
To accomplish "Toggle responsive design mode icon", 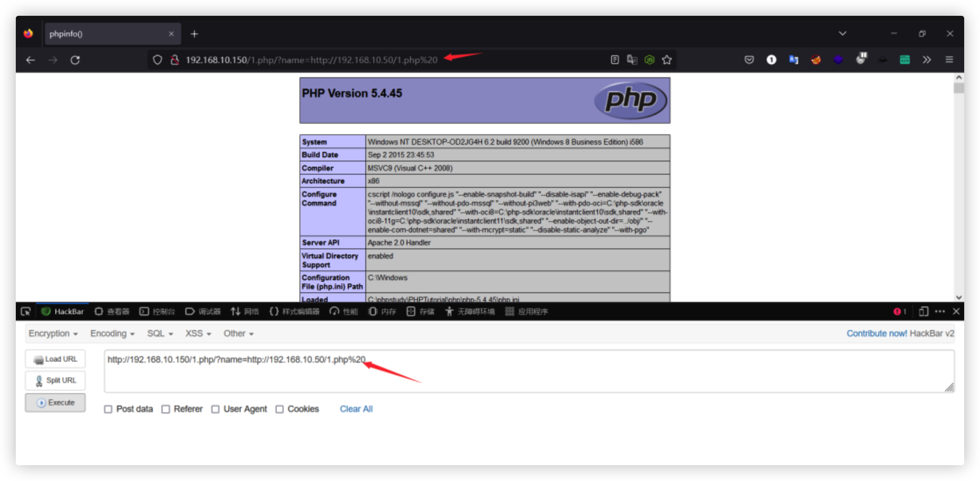I will 923,312.
